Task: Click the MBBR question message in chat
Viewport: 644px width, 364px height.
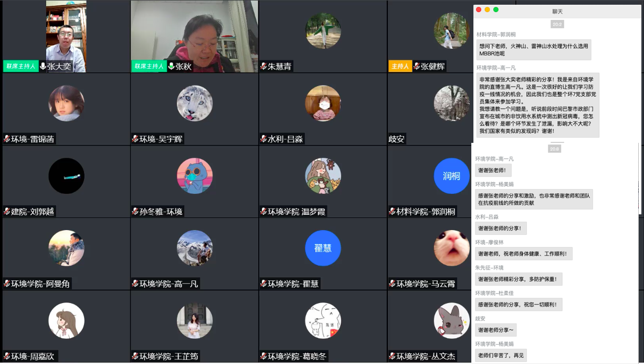Action: point(533,50)
